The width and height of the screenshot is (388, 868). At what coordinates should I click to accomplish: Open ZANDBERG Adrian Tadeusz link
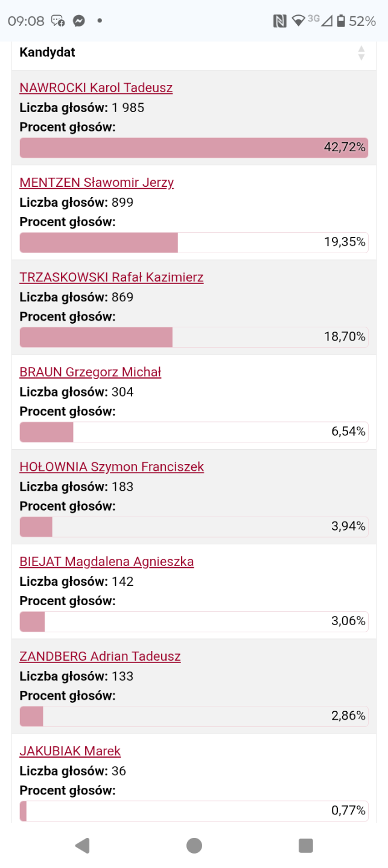(100, 656)
